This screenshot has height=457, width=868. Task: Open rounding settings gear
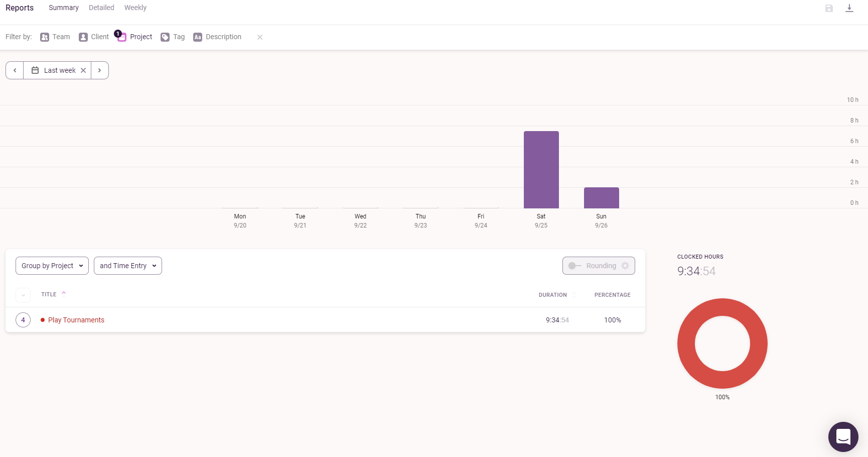[625, 266]
